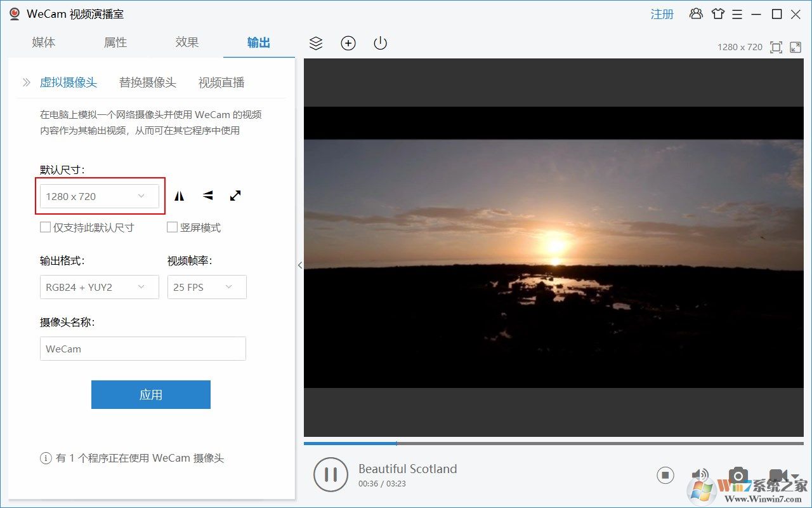This screenshot has width=812, height=508.
Task: Click the 应用 apply button
Action: (x=151, y=394)
